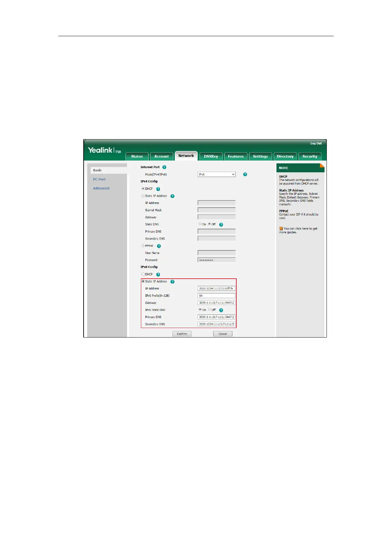The height and width of the screenshot is (554, 392).
Task: Click the guides icon in the NOTE panel
Action: 281,228
